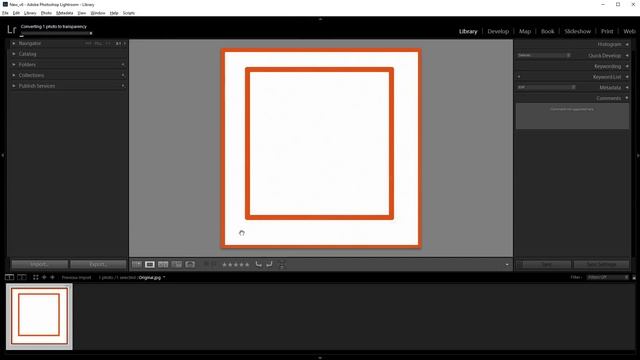Switch to the Slideshow module
Viewport: 640px width, 360px height.
(x=578, y=31)
